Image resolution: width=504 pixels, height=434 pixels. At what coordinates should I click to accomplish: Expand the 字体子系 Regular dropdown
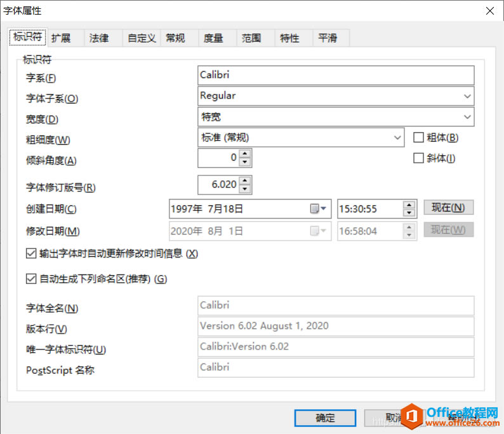click(x=467, y=96)
